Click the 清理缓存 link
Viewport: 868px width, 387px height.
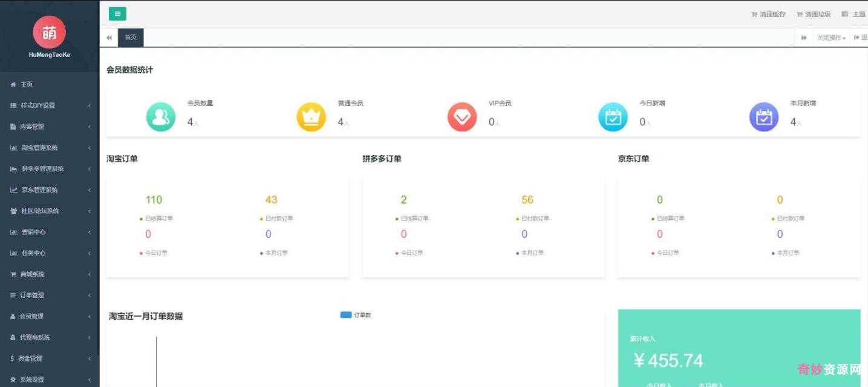[769, 13]
